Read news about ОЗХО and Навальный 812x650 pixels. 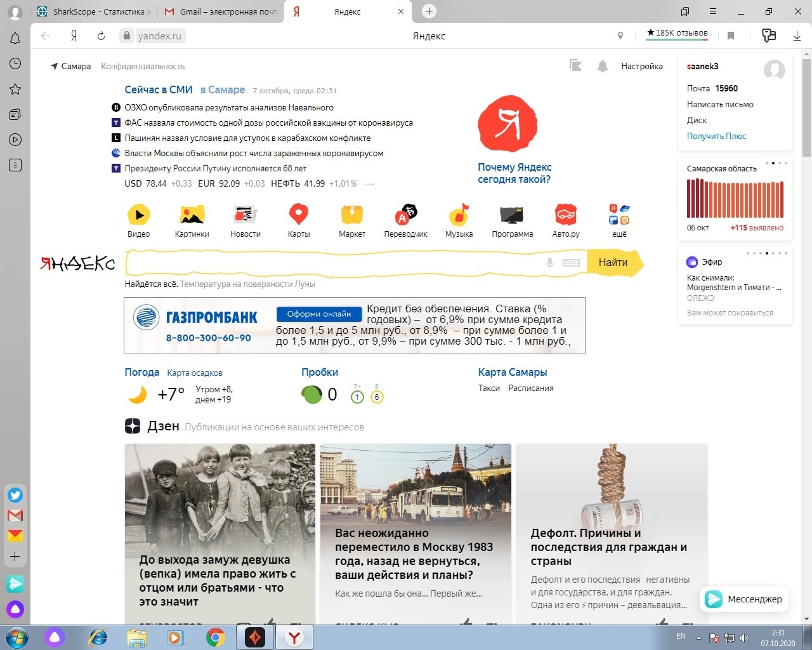(x=229, y=108)
